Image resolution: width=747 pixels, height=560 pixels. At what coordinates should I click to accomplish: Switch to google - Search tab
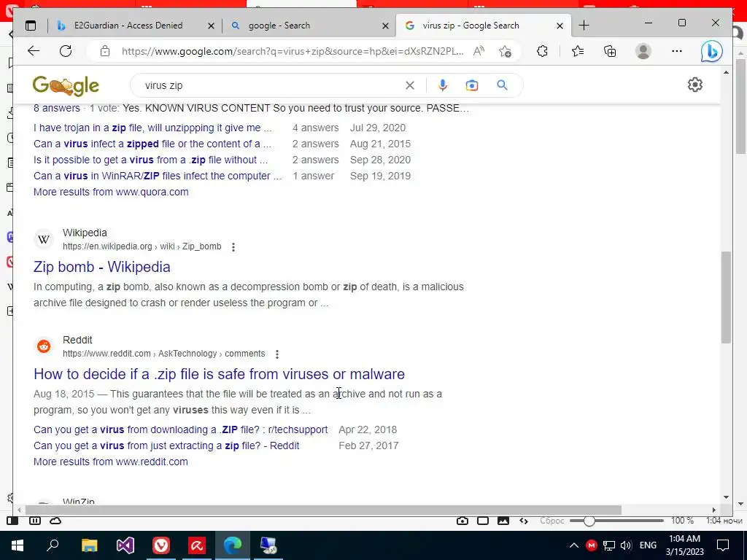coord(279,26)
